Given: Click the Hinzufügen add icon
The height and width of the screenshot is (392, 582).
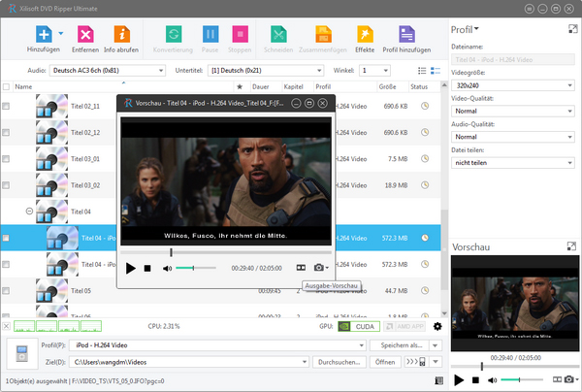Looking at the screenshot, I should (44, 35).
